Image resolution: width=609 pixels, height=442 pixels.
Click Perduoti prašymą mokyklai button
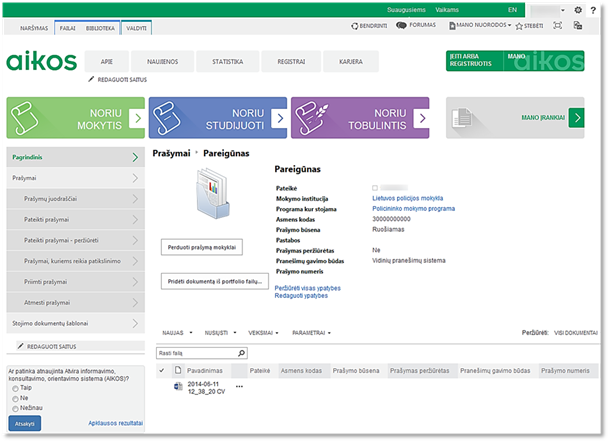pyautogui.click(x=202, y=247)
